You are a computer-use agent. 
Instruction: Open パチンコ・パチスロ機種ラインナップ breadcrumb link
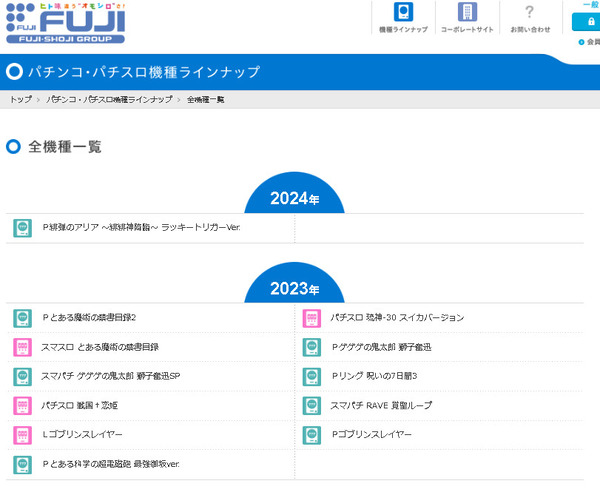click(109, 99)
